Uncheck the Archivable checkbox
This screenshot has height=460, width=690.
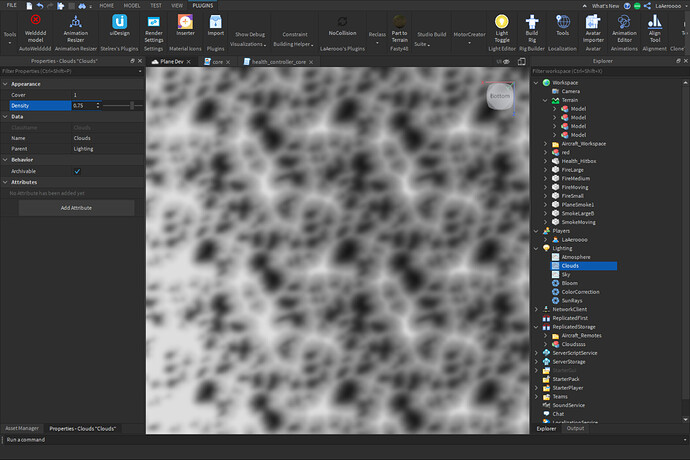click(x=78, y=171)
